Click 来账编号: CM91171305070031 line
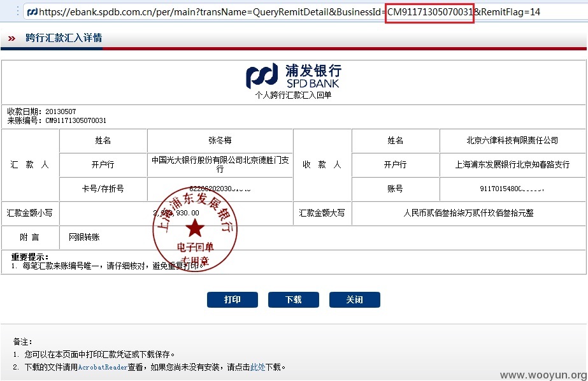Image resolution: width=588 pixels, height=381 pixels. point(57,120)
